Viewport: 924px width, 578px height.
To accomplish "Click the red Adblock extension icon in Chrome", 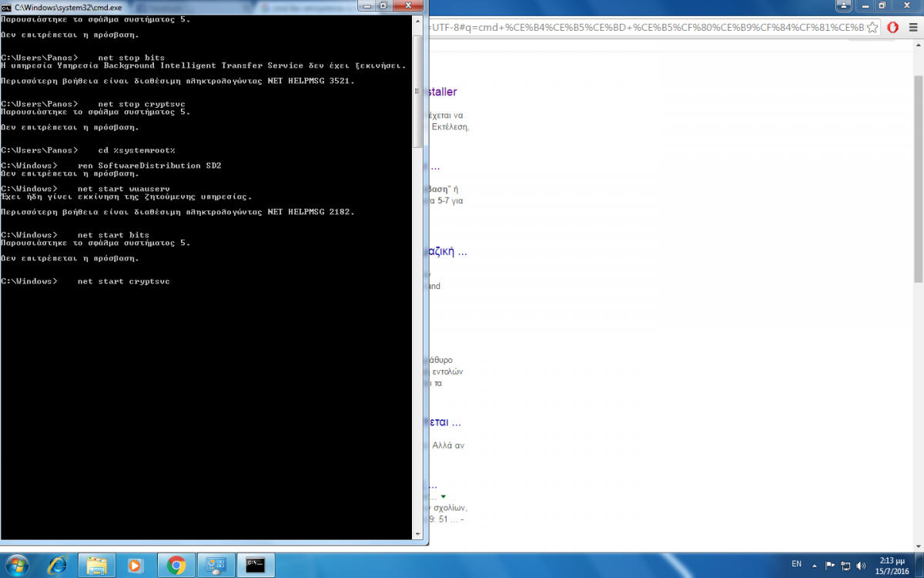I will pyautogui.click(x=893, y=27).
